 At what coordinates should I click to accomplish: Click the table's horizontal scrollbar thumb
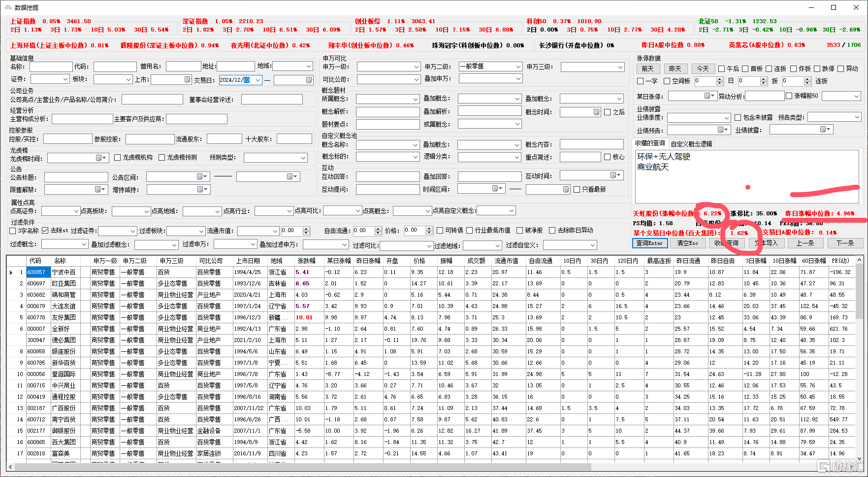pyautogui.click(x=303, y=466)
